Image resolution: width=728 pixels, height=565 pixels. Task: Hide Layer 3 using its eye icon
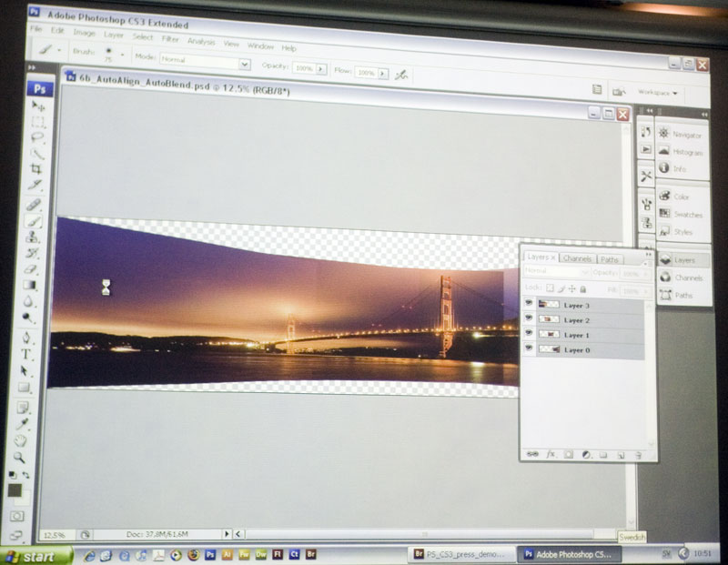pos(529,305)
